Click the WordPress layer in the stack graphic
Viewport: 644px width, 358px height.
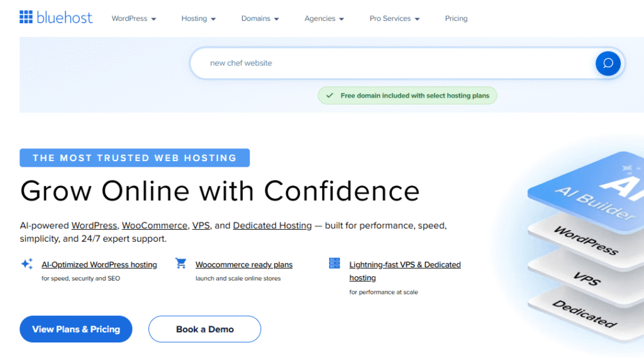(586, 242)
